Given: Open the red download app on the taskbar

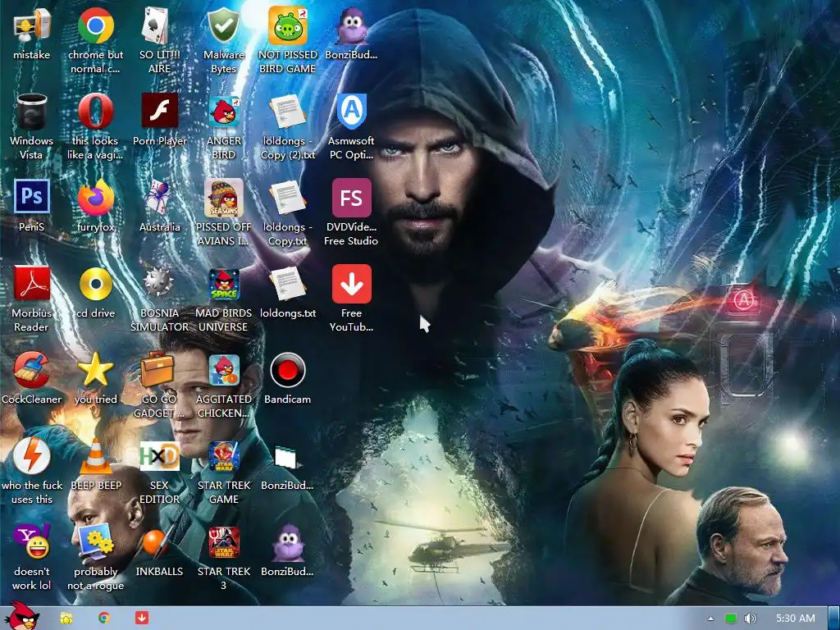Looking at the screenshot, I should tap(141, 618).
